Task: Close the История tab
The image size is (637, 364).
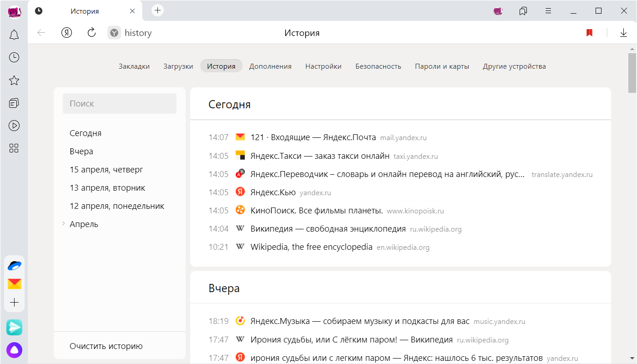Action: point(132,11)
